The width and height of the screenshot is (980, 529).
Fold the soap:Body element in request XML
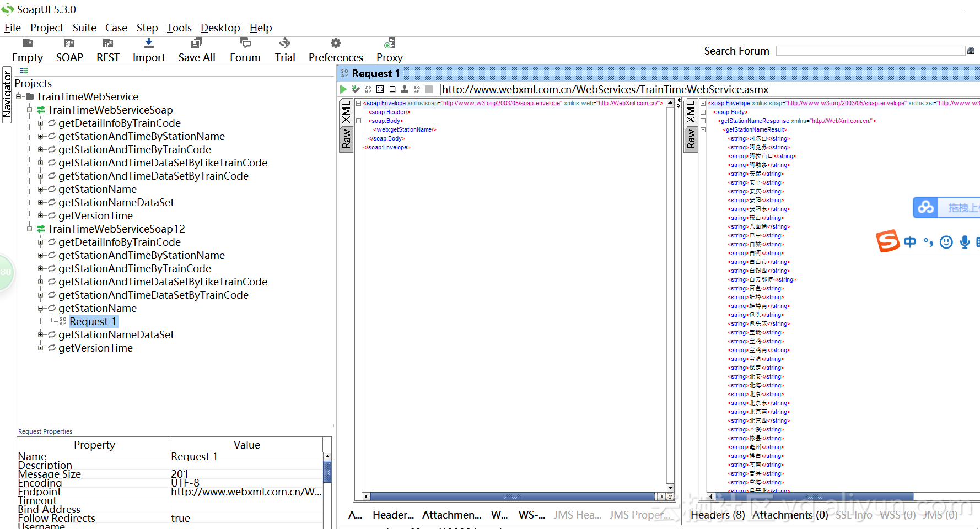point(358,121)
